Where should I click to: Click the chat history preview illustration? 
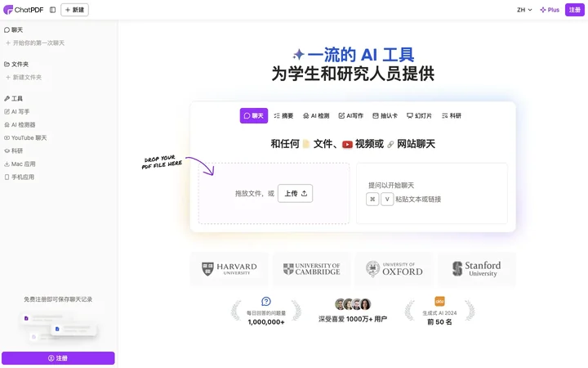(59, 326)
